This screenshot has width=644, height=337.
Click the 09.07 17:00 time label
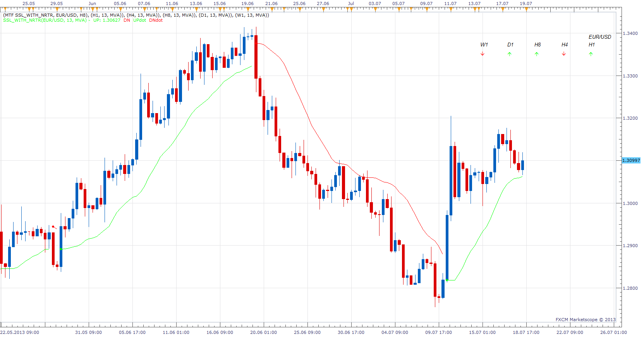pos(438,332)
